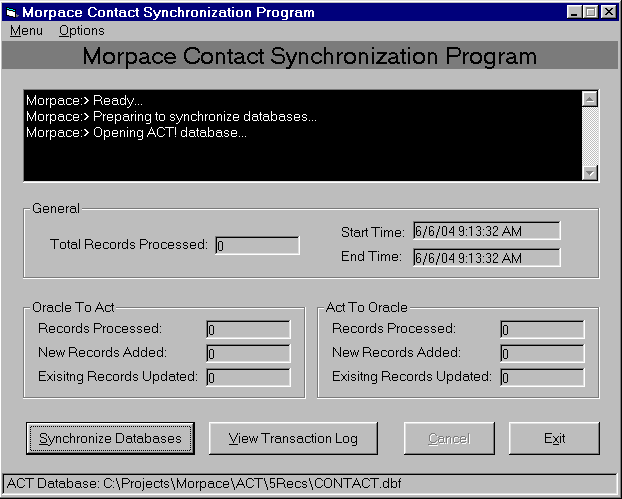This screenshot has width=622, height=499.
Task: Click the large program title banner
Action: (x=310, y=56)
